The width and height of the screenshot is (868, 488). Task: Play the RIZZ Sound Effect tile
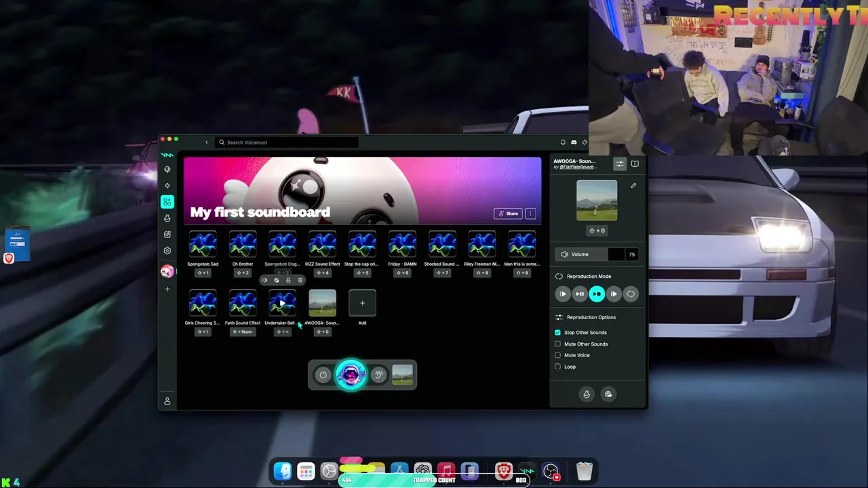pos(322,245)
